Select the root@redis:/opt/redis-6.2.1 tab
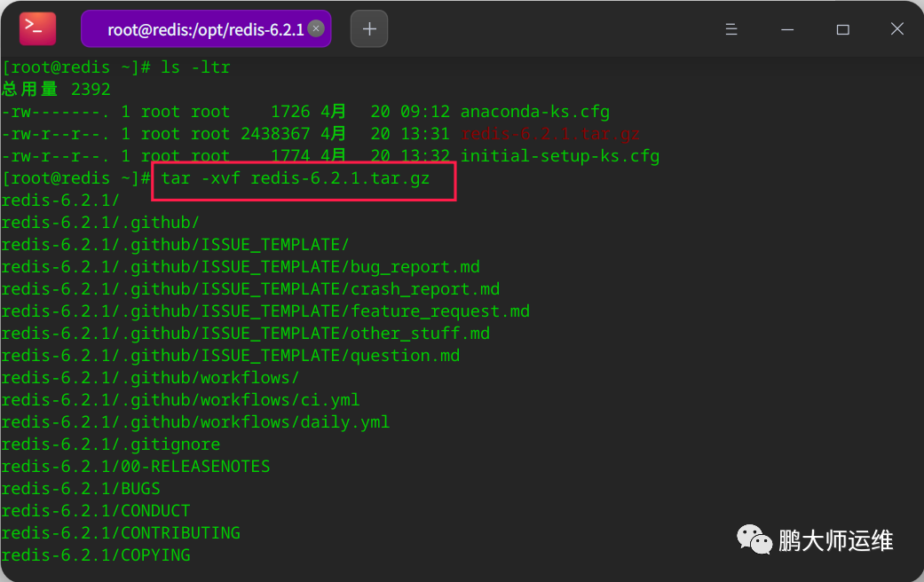The width and height of the screenshot is (924, 582). 206,29
